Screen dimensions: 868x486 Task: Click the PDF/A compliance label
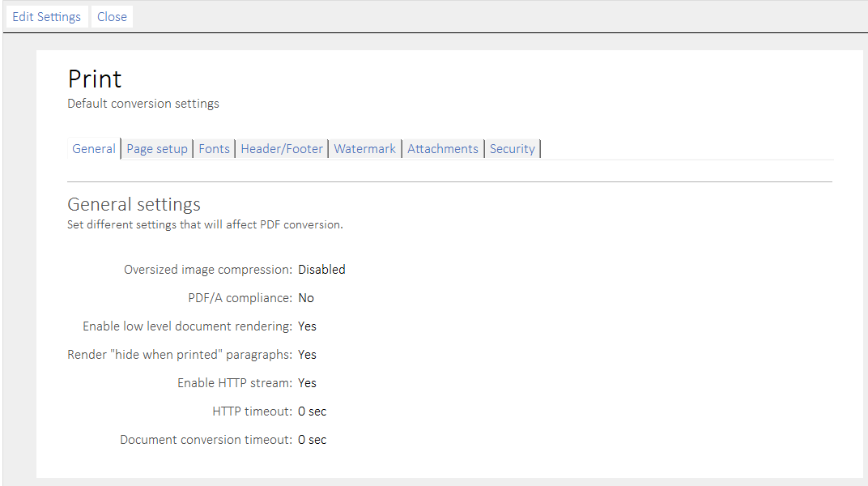tap(240, 298)
